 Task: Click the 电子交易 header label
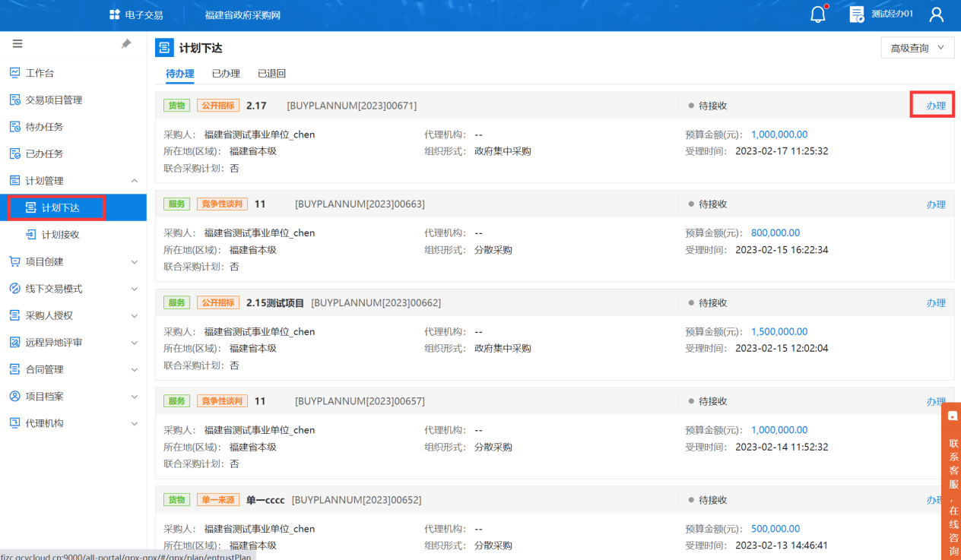coord(144,15)
